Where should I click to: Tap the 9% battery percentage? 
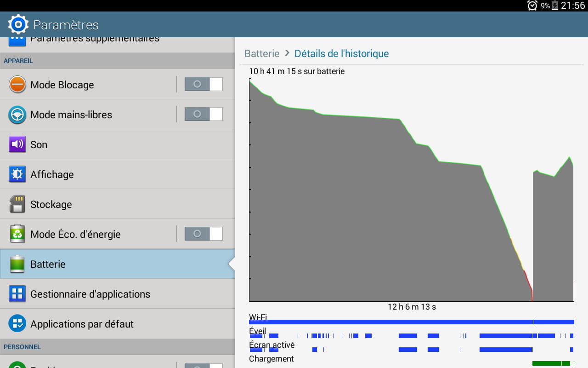click(x=545, y=6)
